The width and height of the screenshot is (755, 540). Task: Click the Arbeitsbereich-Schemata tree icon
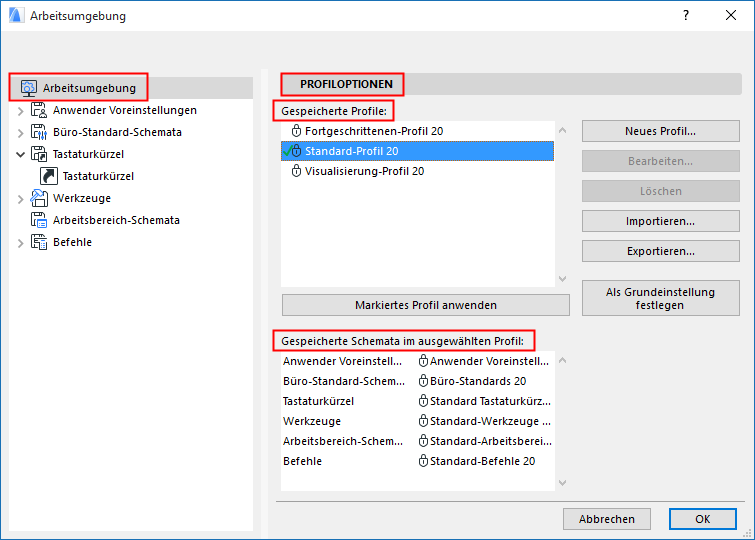click(x=39, y=220)
